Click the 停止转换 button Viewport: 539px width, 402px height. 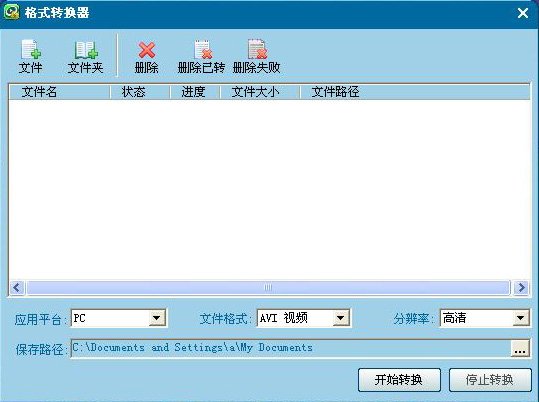[490, 380]
